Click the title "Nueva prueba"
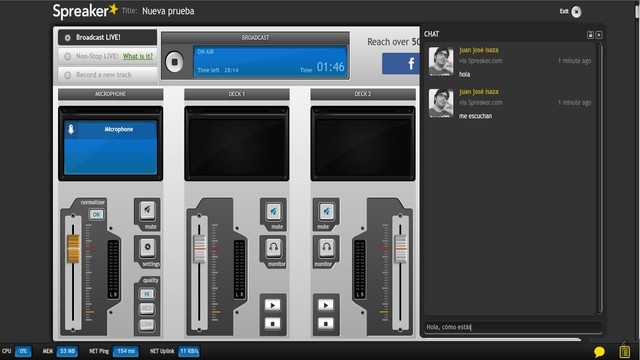 coord(168,11)
